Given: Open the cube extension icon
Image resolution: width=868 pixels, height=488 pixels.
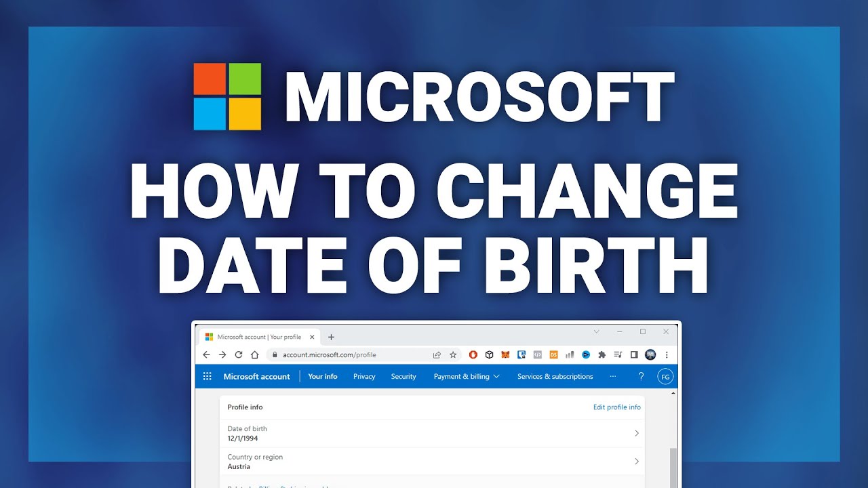Looking at the screenshot, I should (489, 354).
